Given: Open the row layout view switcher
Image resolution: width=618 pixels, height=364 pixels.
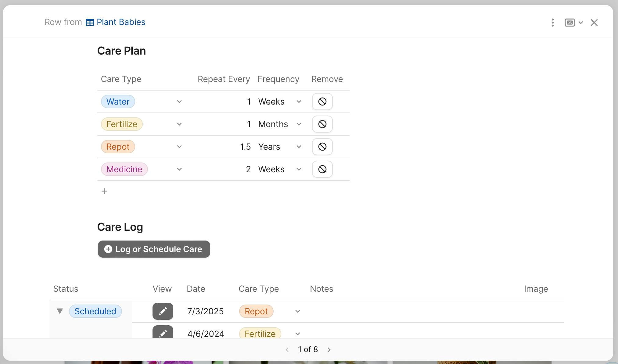Looking at the screenshot, I should [573, 23].
